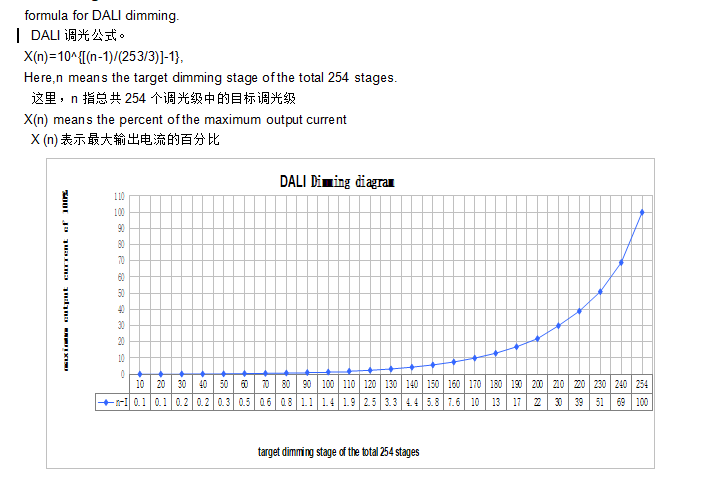Click the curve data point at stage 190

517,347
